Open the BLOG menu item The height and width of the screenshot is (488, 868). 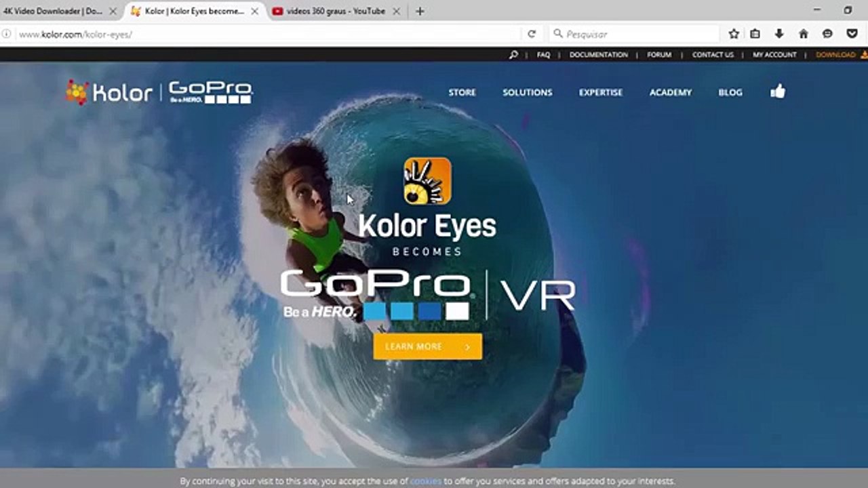(x=730, y=92)
